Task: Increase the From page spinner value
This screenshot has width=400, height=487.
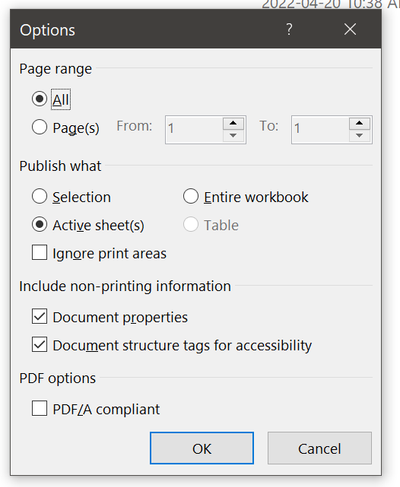Action: (233, 123)
